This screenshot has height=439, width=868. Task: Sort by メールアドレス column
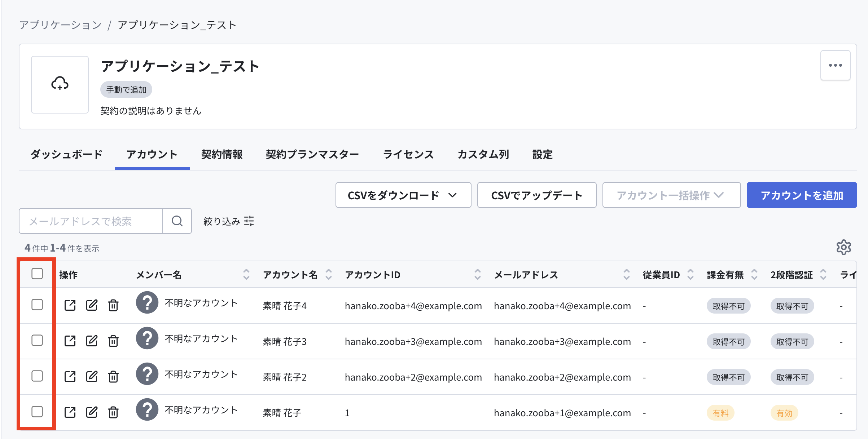click(x=627, y=274)
